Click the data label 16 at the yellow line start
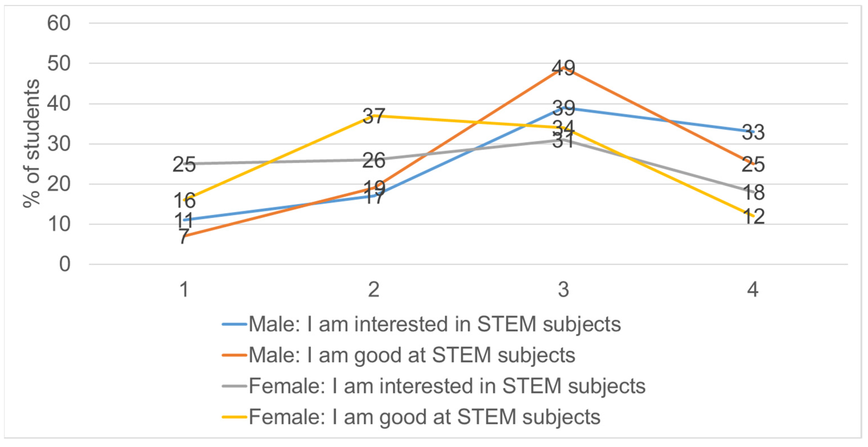This screenshot has height=447, width=868. coord(184,200)
